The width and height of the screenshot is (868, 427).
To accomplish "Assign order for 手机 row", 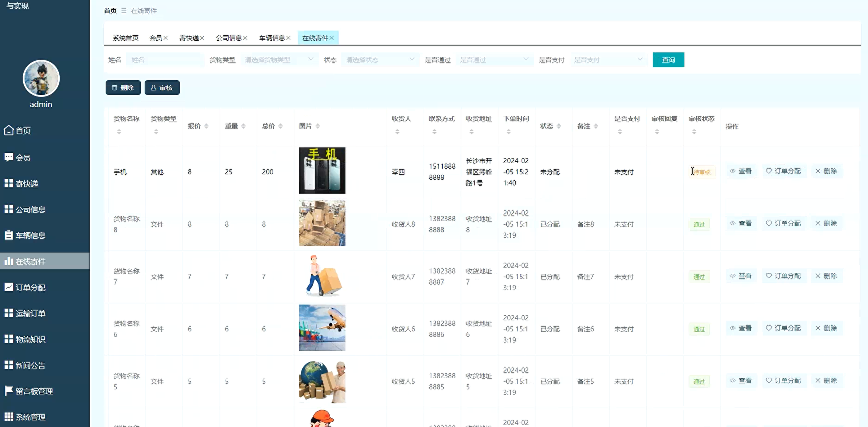I will [x=784, y=171].
